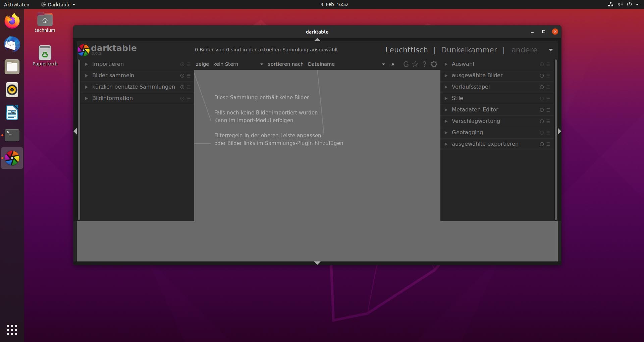644x342 pixels.
Task: Expand the Auswahl module in the right panel
Action: (x=463, y=64)
